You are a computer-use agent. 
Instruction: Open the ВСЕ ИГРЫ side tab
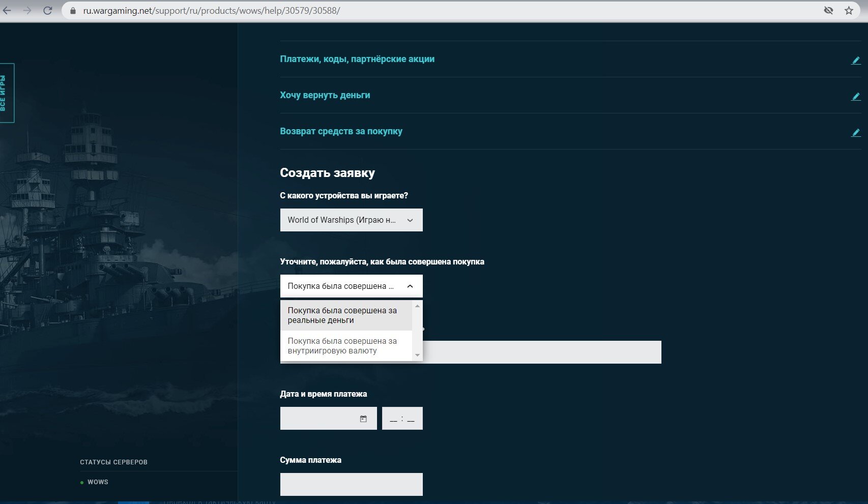(6, 93)
